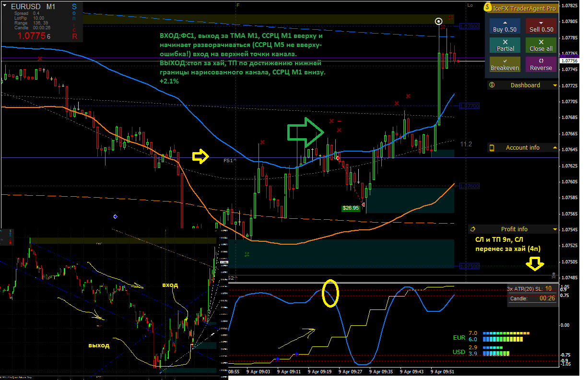Click the EURUSD M1 symbol title
Screen dimensions: 588x380
click(x=33, y=7)
